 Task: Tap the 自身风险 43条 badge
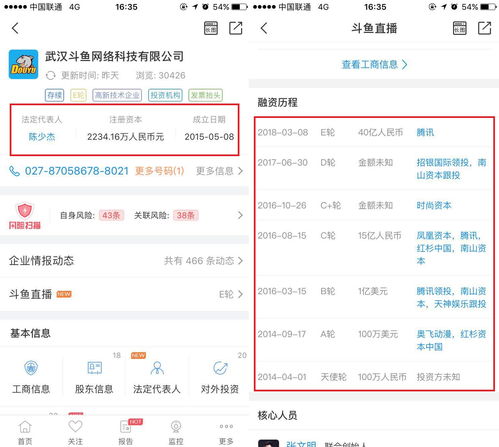[111, 215]
